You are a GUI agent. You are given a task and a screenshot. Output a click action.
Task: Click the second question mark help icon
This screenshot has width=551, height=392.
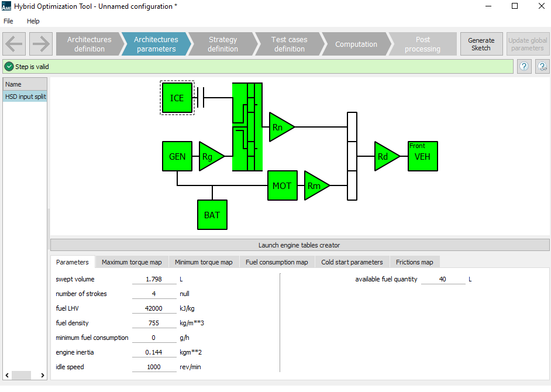pos(542,66)
